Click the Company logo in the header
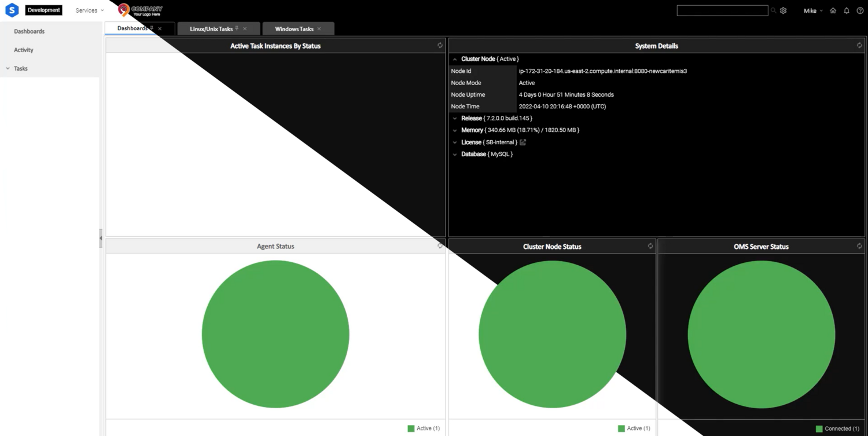 (141, 10)
